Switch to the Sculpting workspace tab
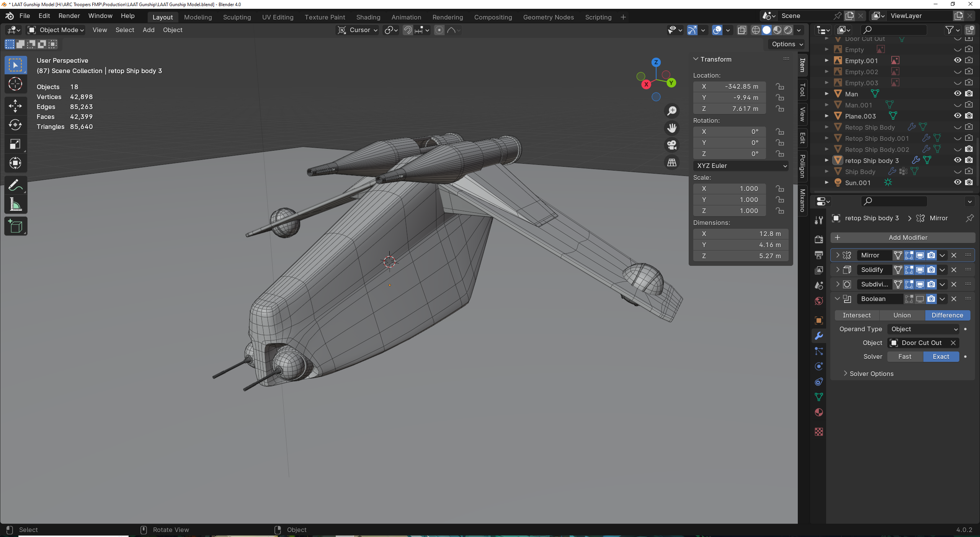 coord(237,17)
